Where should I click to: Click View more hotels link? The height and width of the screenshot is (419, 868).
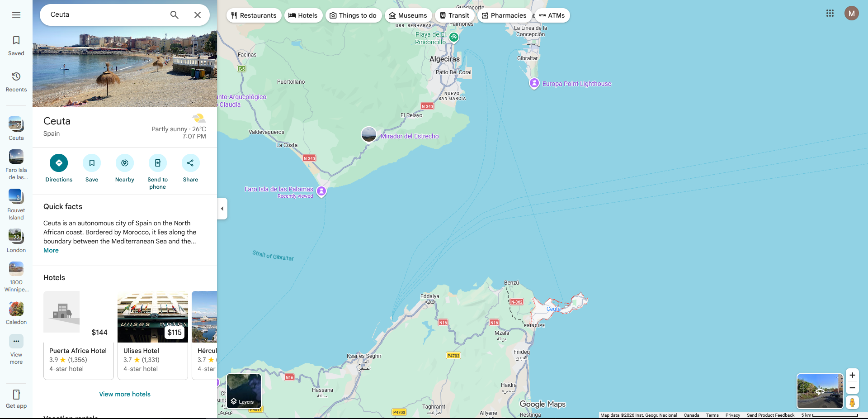[125, 394]
